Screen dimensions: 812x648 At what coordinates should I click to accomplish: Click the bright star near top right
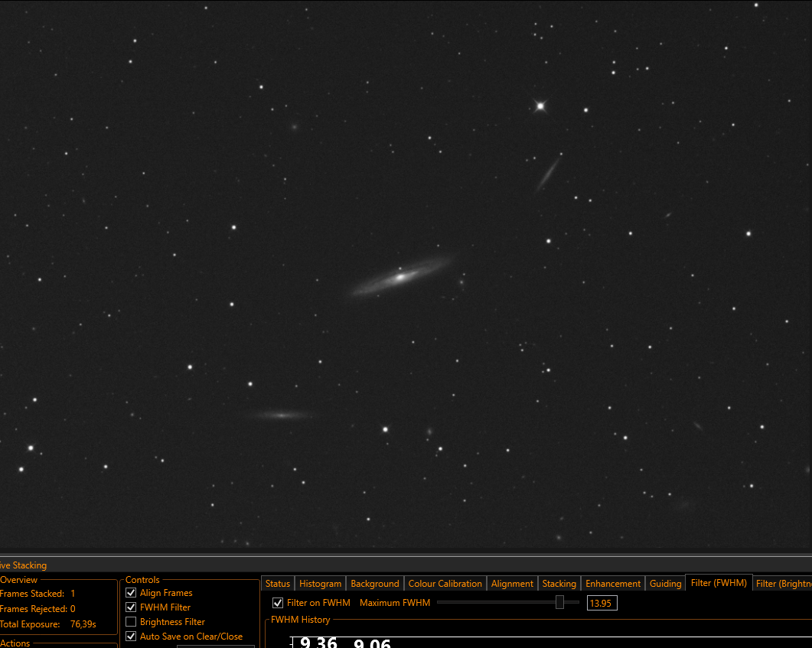pos(540,106)
